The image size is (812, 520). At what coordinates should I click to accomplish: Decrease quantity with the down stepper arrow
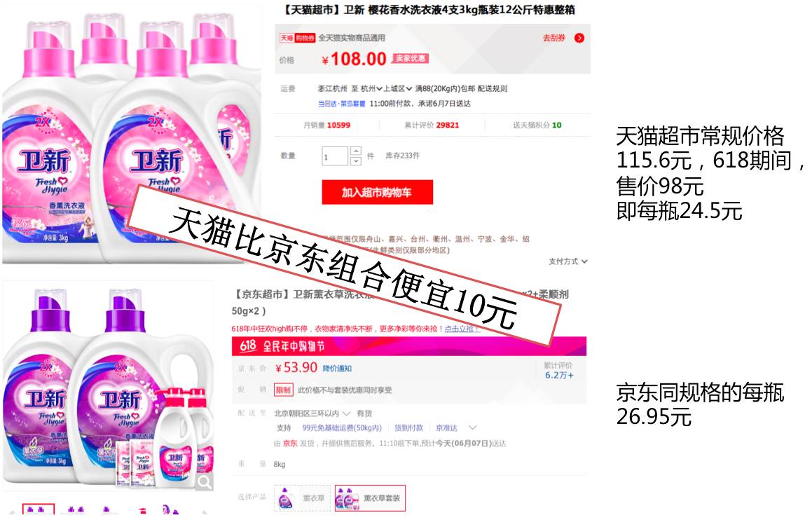pos(355,161)
